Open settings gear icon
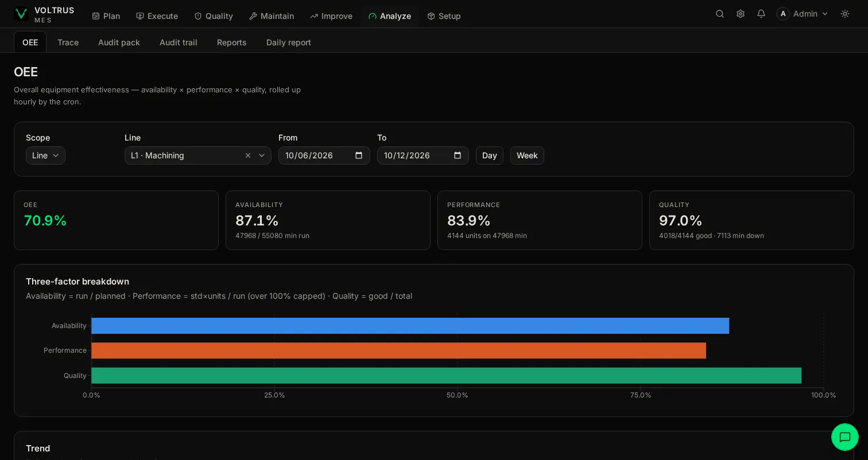 (741, 14)
